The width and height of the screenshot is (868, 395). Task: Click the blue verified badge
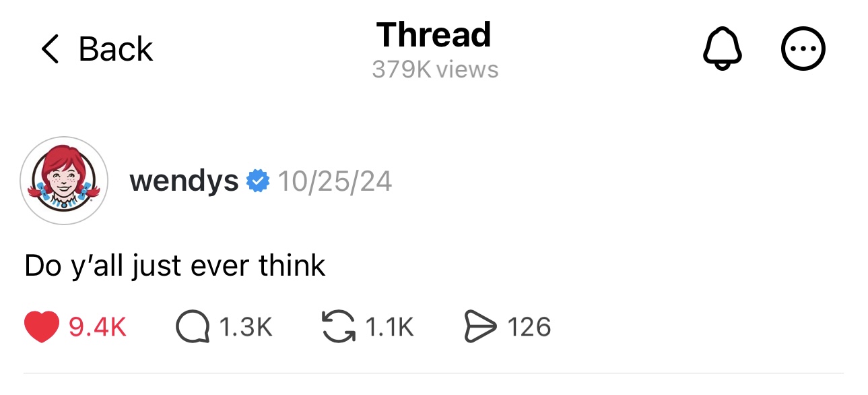(258, 181)
